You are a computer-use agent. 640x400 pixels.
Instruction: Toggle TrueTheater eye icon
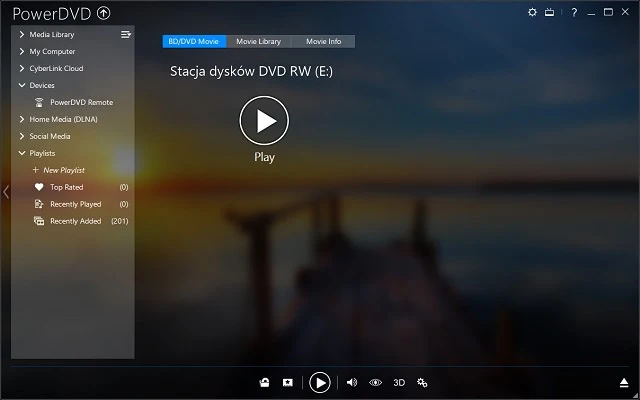pos(375,383)
